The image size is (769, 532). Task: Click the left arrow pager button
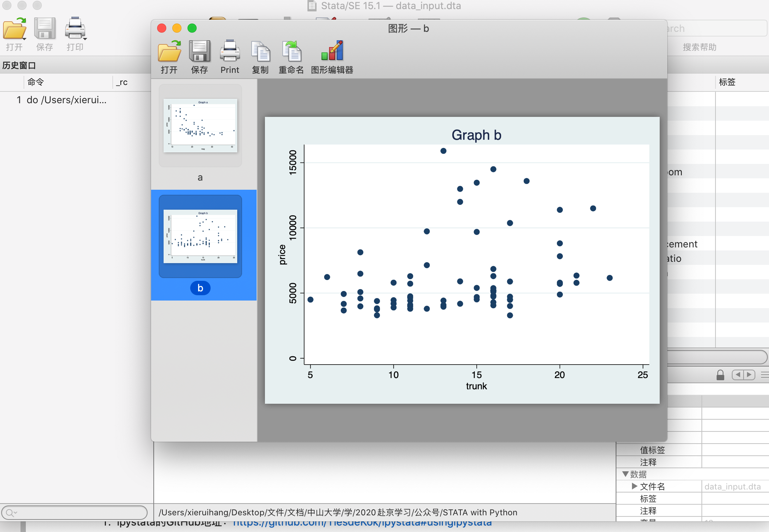pyautogui.click(x=737, y=375)
